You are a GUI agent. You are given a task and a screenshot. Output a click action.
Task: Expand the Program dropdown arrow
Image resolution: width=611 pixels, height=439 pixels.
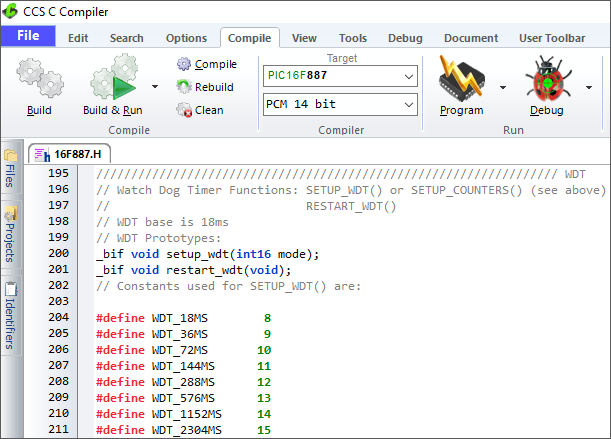(503, 87)
